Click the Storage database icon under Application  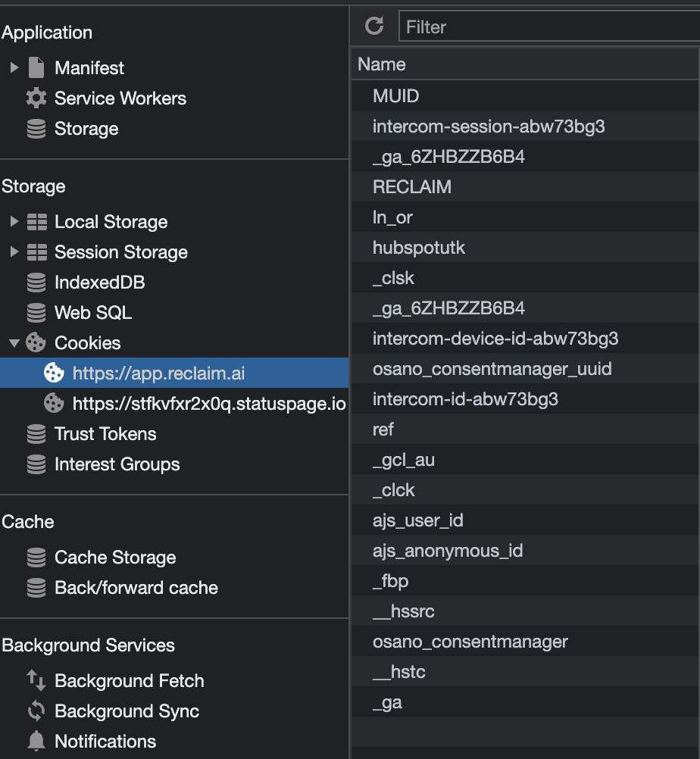[x=36, y=129]
